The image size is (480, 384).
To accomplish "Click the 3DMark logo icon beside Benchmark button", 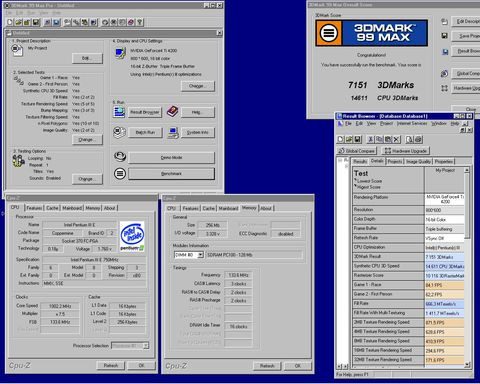I will (x=120, y=174).
